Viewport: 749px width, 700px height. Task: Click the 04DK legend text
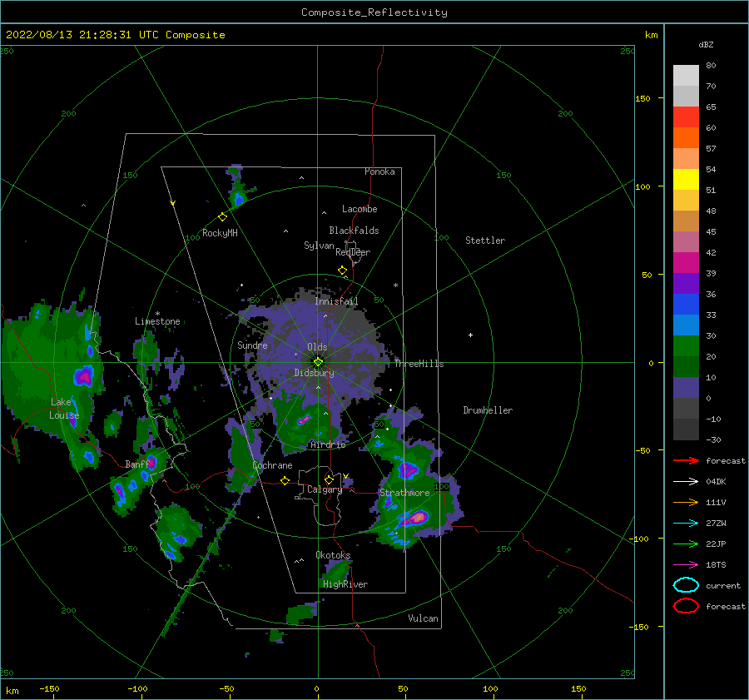(x=716, y=481)
